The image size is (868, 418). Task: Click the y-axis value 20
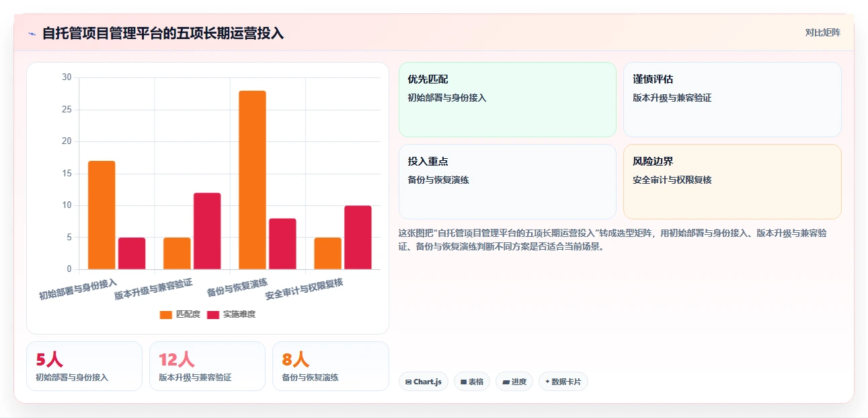[67, 141]
